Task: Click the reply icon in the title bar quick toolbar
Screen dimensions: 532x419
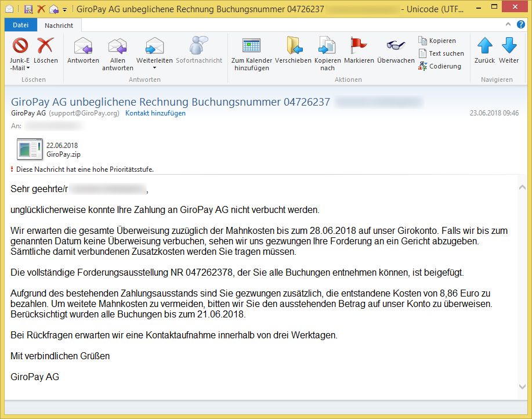Action: point(53,9)
